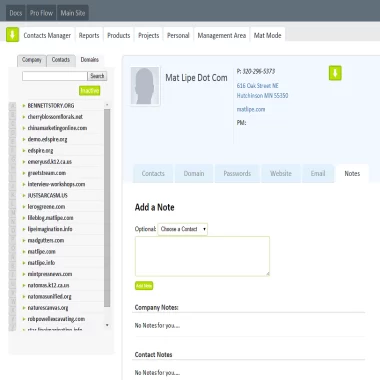The height and width of the screenshot is (380, 380).
Task: Expand the edspire.org arrow
Action: [24, 151]
